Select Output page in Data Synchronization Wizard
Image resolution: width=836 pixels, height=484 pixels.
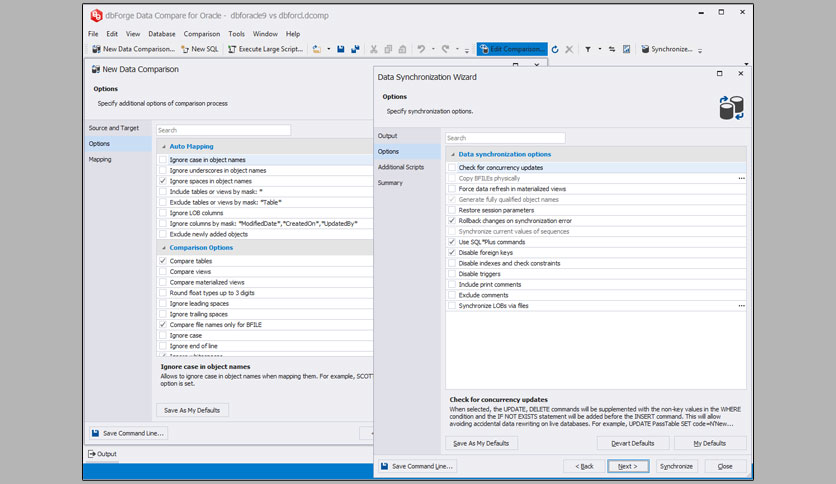(x=407, y=136)
